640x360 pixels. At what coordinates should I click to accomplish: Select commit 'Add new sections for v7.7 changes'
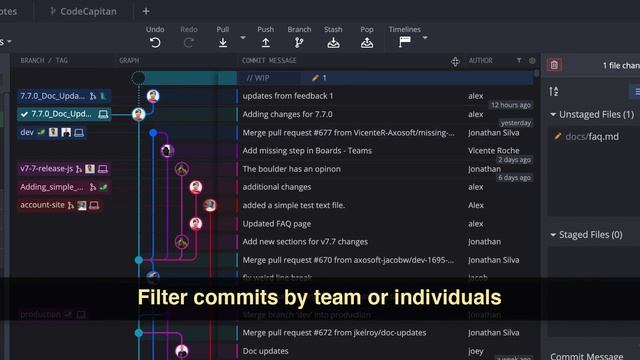[x=305, y=242]
